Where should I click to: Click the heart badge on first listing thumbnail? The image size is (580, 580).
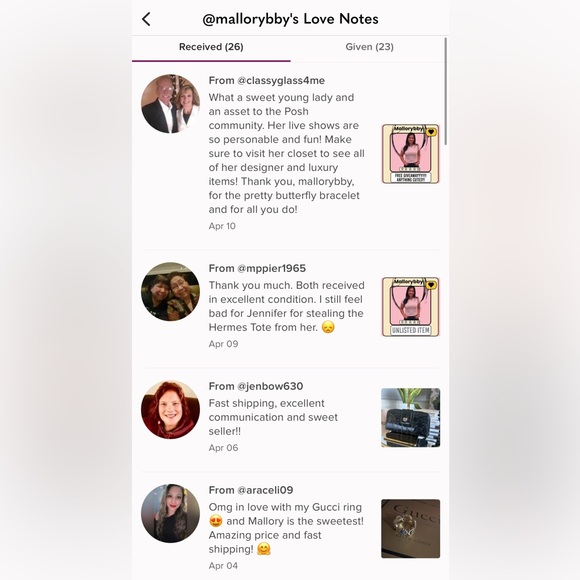point(431,132)
